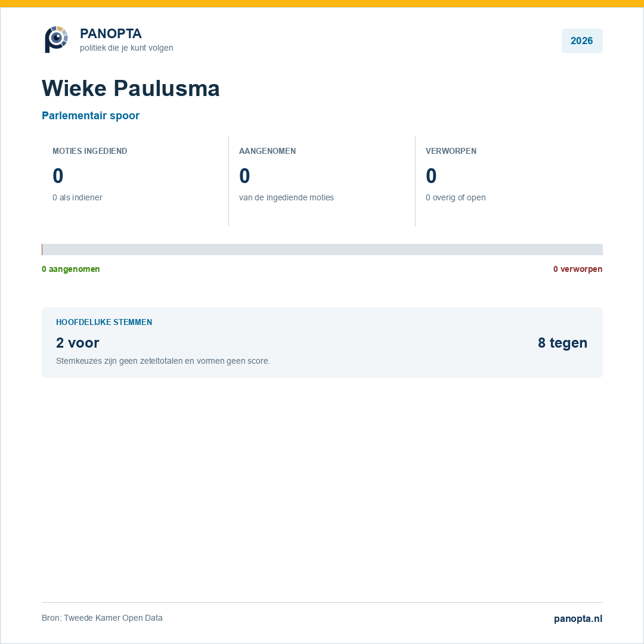Click the Aangenomen count value

tap(244, 176)
